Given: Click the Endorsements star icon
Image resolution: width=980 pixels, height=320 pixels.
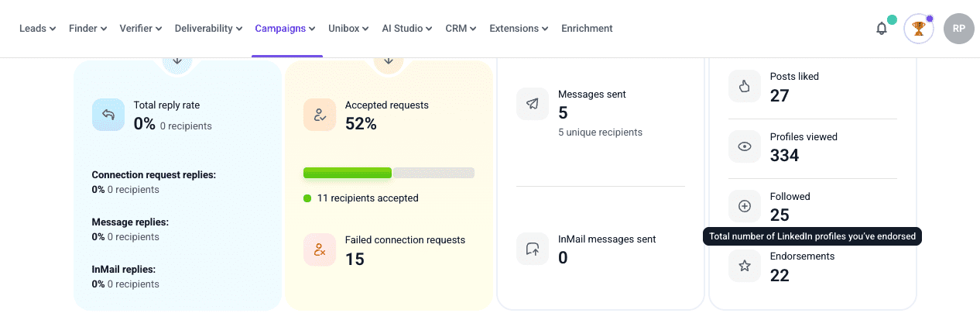Looking at the screenshot, I should point(744,266).
